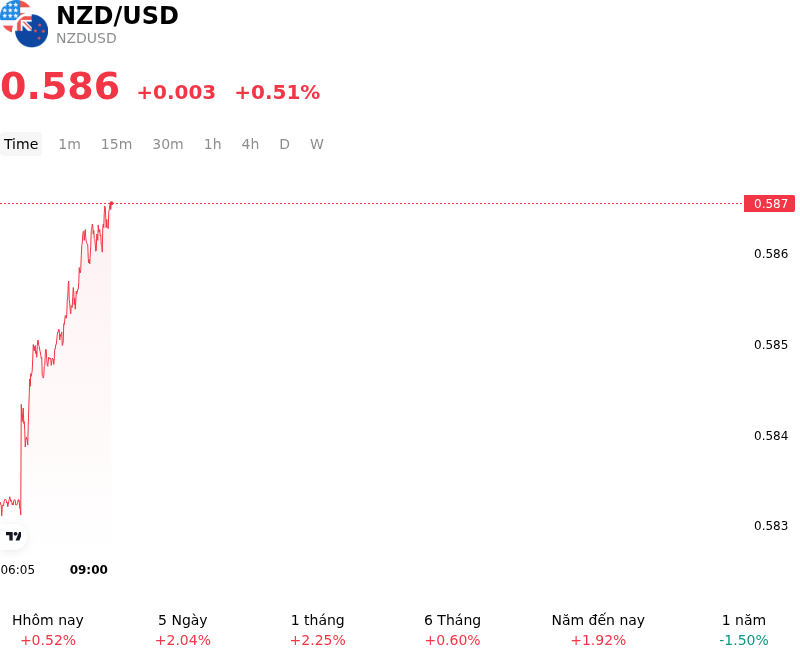This screenshot has width=800, height=660.
Task: Select the 6 Tháng range
Action: coord(453,630)
